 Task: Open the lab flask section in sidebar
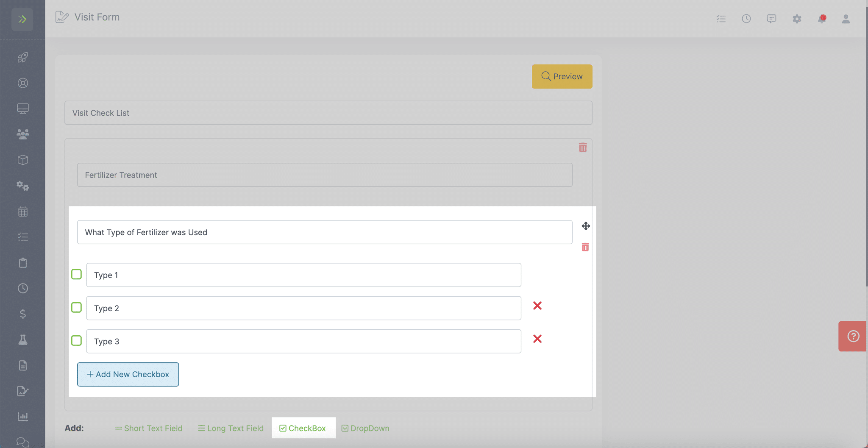click(23, 339)
